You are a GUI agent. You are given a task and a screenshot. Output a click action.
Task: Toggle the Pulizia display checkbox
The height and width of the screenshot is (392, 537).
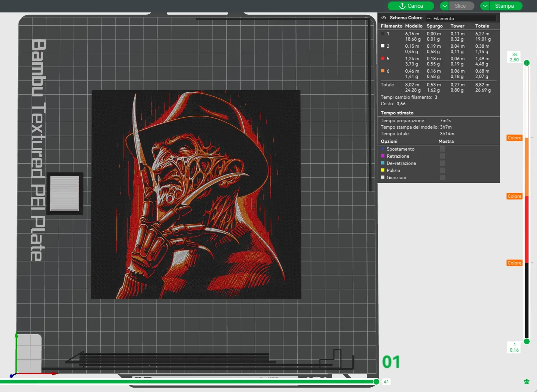(442, 170)
